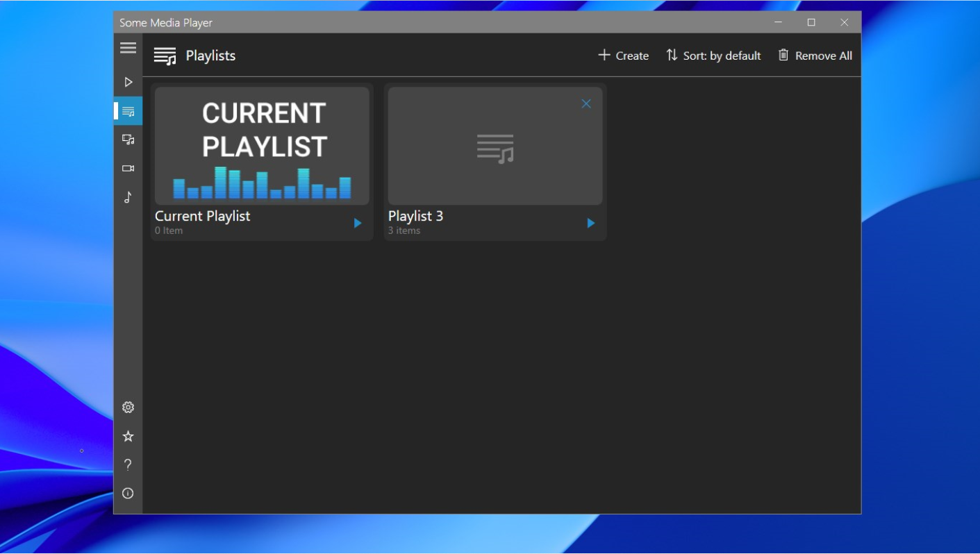Open the About info icon
Screen dimensions: 980x554
point(128,494)
